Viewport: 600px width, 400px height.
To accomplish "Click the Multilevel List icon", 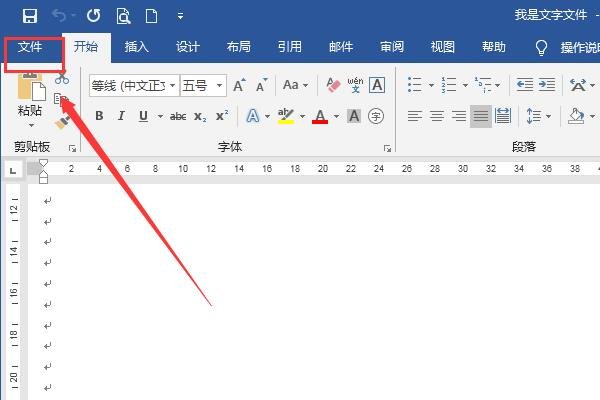I will (483, 85).
